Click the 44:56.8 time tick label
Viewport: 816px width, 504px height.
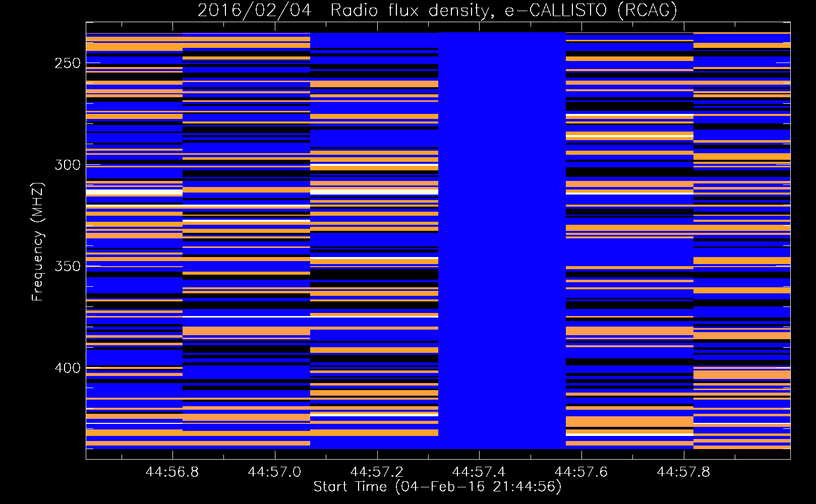(172, 472)
